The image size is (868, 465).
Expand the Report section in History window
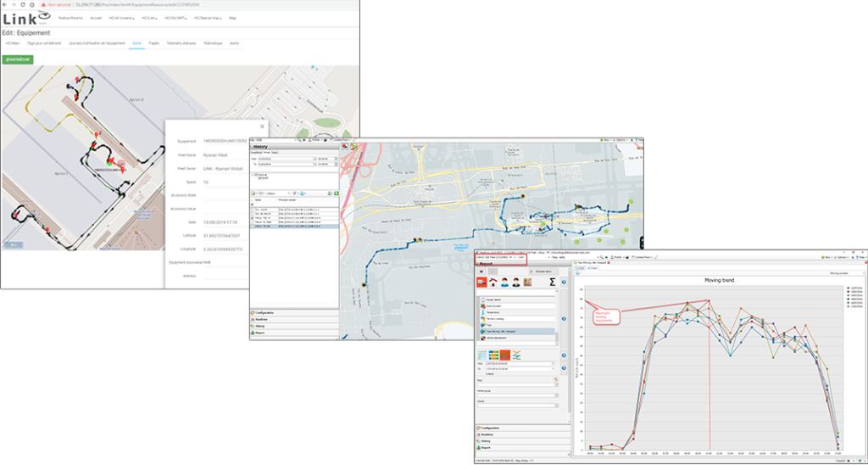click(x=294, y=333)
